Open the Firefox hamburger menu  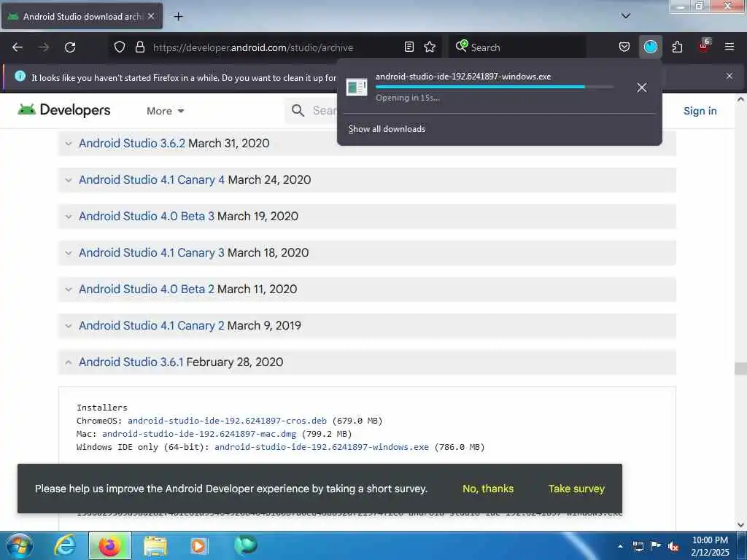tap(729, 47)
